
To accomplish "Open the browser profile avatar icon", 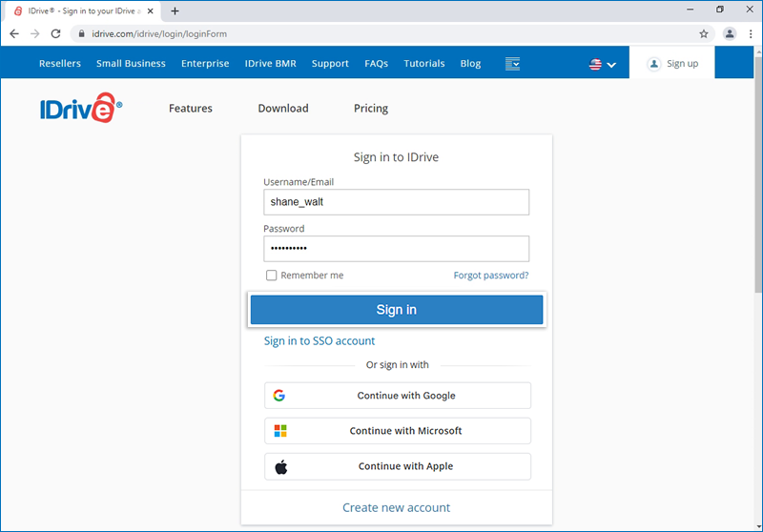I will (730, 33).
